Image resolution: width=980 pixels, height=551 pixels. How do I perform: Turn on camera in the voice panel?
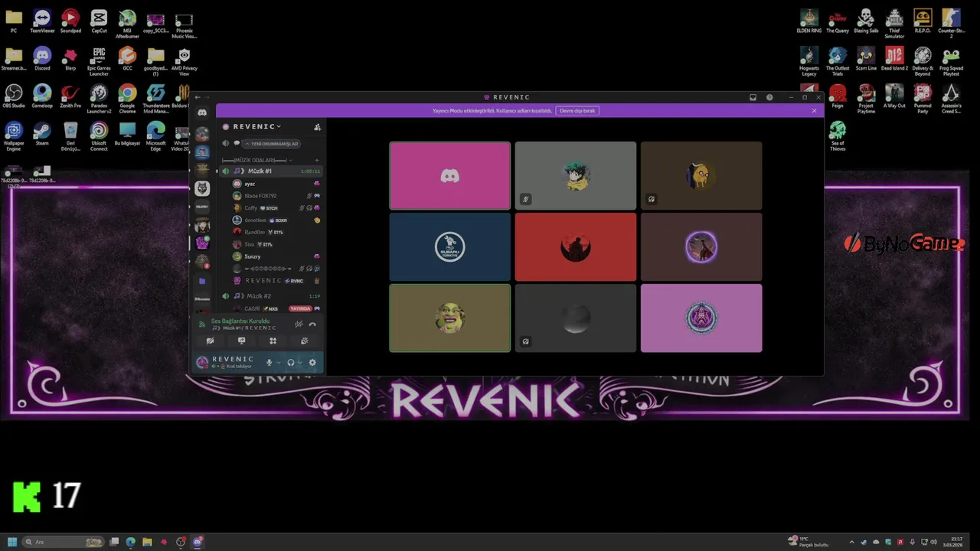[210, 341]
